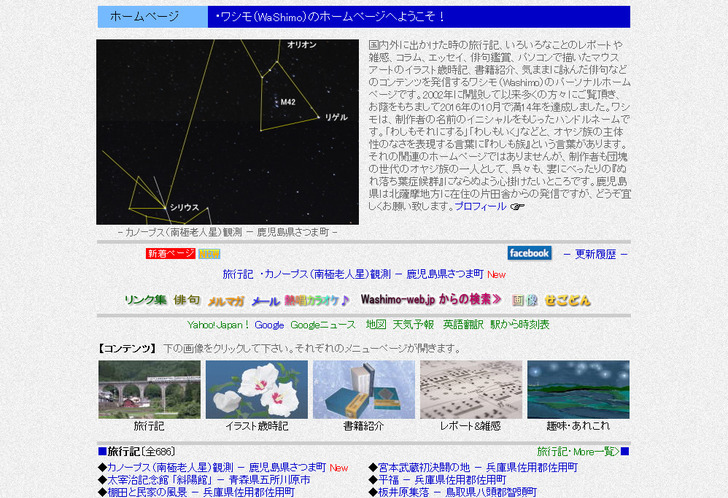This screenshot has width=728, height=498.
Task: Open Washimo-web.jp からの検索 banner
Action: [x=431, y=300]
